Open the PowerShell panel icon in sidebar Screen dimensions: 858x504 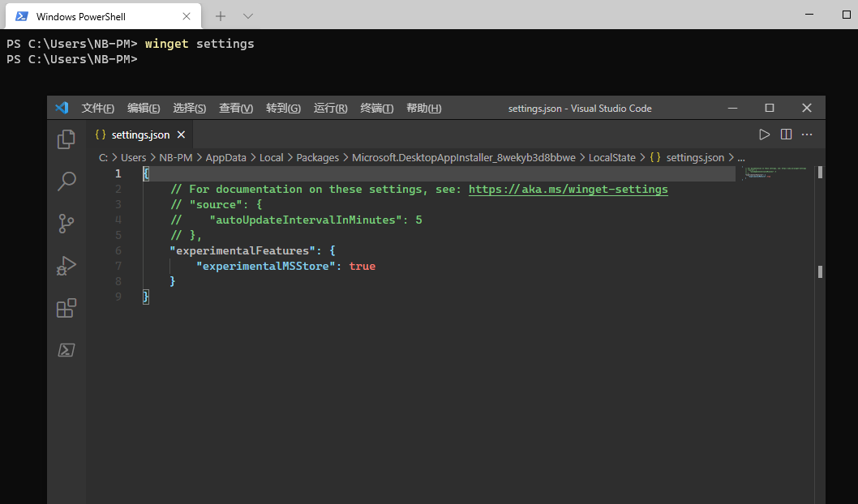[x=66, y=350]
